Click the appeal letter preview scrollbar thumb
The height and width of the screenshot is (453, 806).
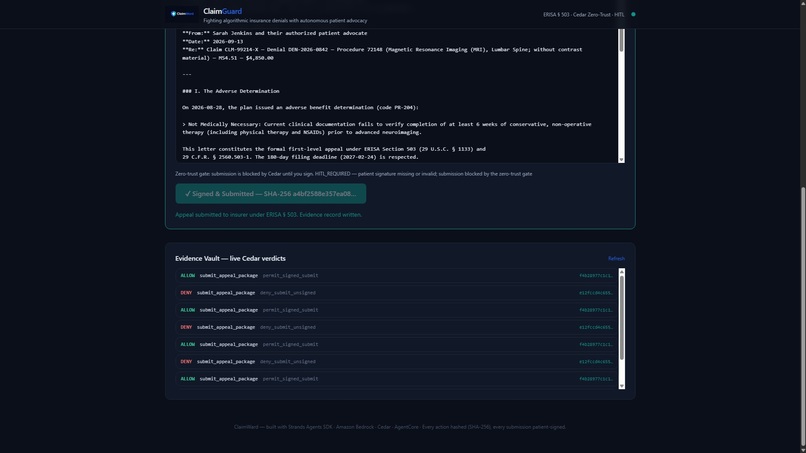tap(621, 40)
